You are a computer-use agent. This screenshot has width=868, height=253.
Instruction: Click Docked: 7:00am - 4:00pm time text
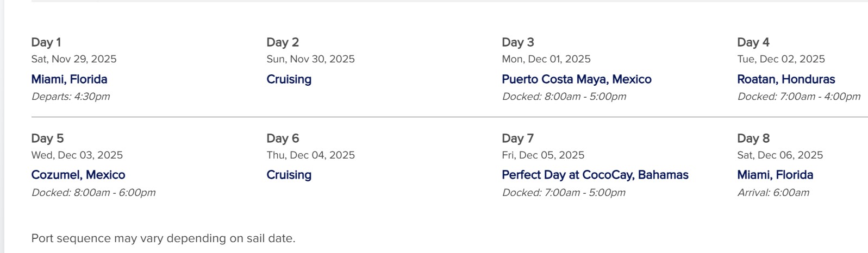(798, 97)
